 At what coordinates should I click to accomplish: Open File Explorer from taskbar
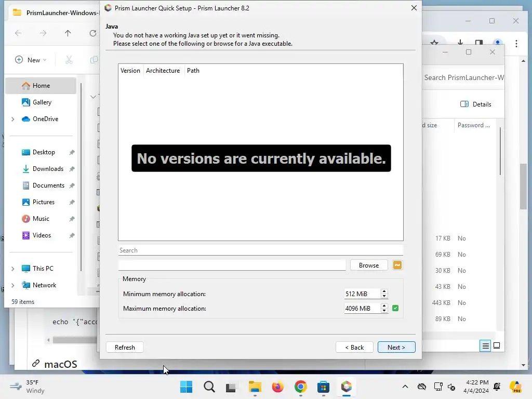(255, 387)
